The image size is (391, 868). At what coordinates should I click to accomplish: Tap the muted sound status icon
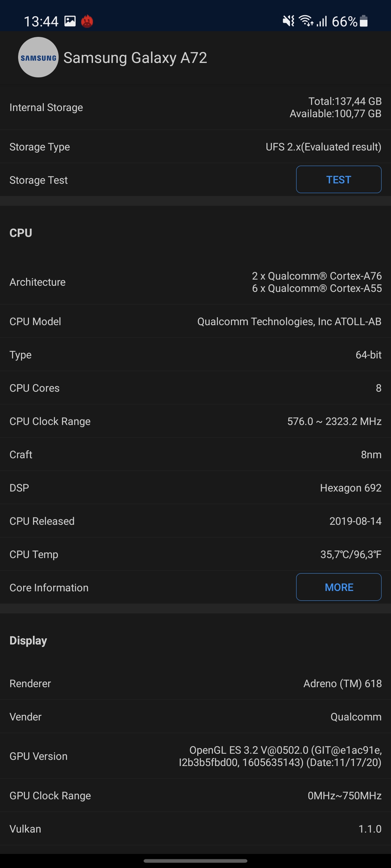click(x=289, y=21)
